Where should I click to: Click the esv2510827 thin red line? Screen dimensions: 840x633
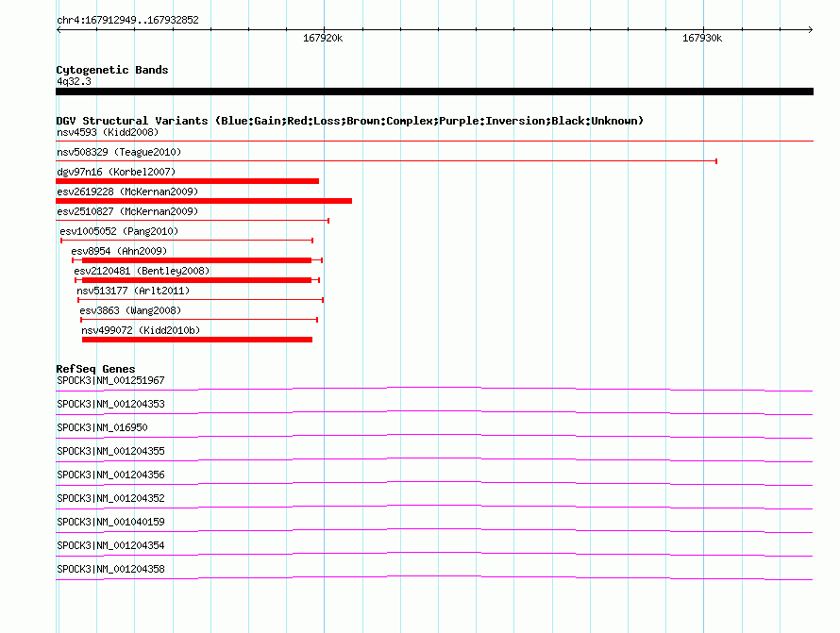coord(193,220)
